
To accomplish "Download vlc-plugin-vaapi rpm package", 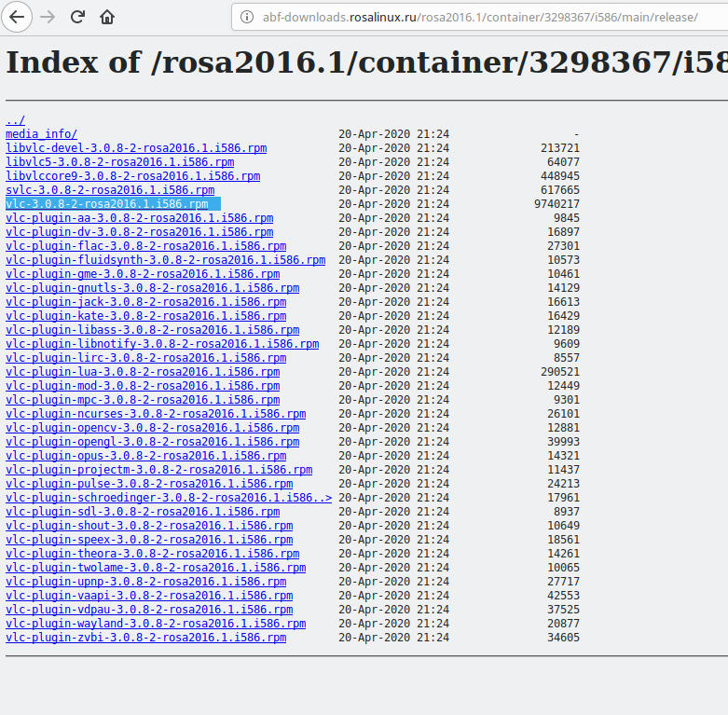I will point(149,596).
